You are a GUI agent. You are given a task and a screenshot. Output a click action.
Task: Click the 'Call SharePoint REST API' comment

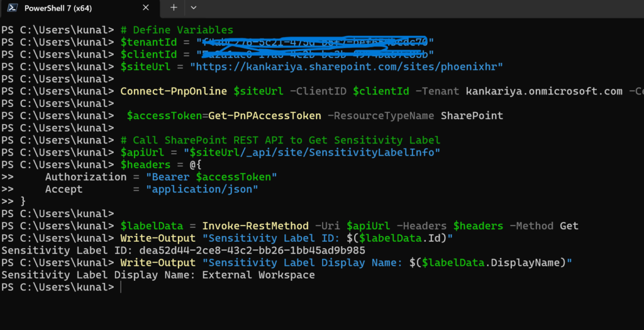pyautogui.click(x=280, y=140)
